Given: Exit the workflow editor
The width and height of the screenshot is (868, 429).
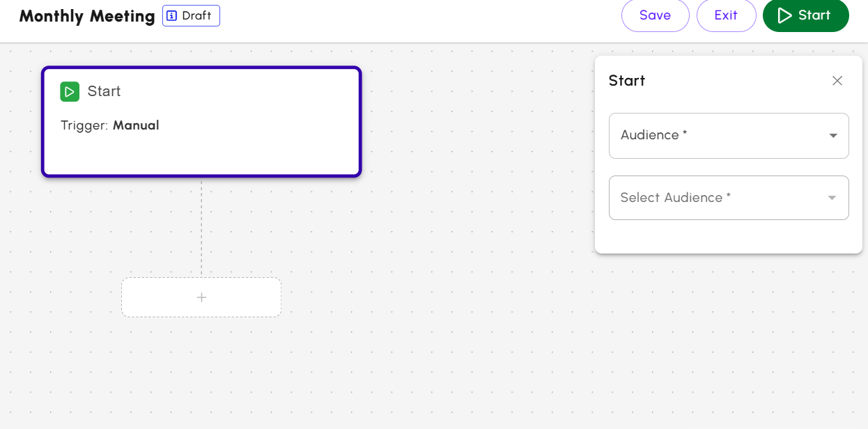Looking at the screenshot, I should (726, 15).
